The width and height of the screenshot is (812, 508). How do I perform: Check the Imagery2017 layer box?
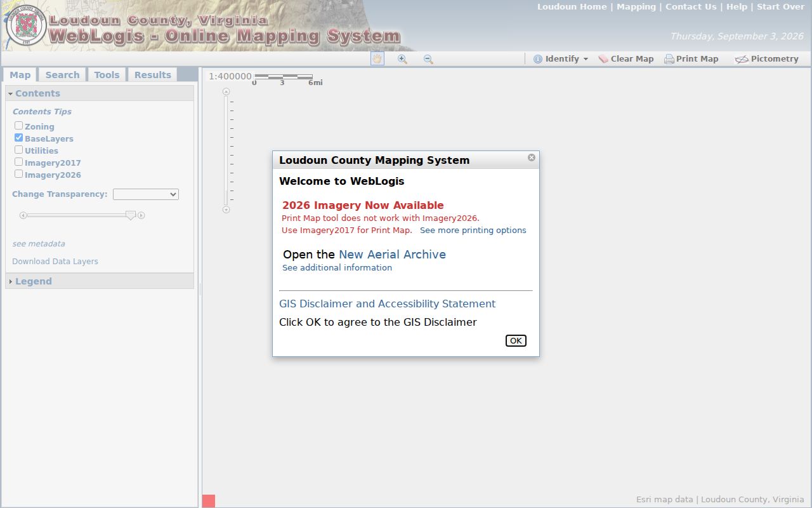click(19, 162)
